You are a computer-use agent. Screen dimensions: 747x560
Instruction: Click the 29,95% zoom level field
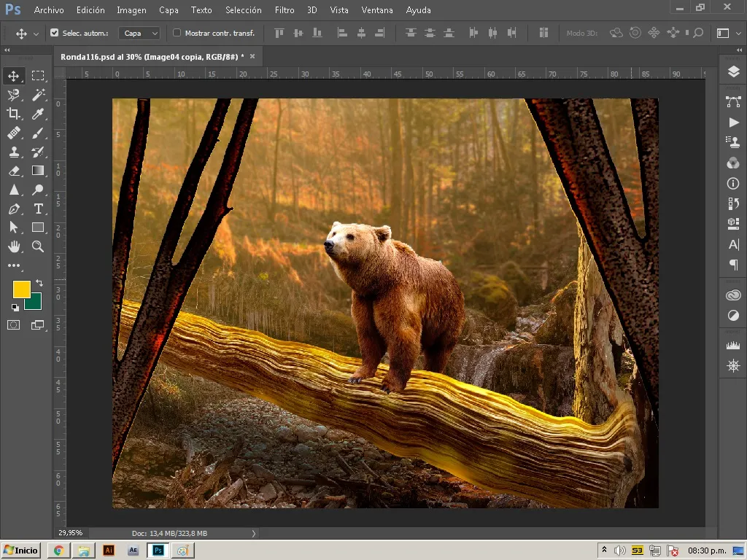point(71,533)
